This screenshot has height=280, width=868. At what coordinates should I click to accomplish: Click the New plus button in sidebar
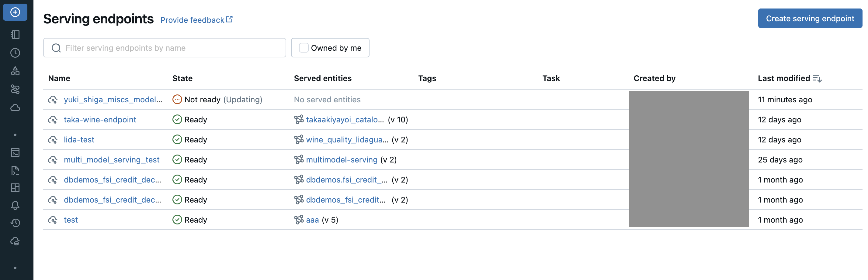15,12
